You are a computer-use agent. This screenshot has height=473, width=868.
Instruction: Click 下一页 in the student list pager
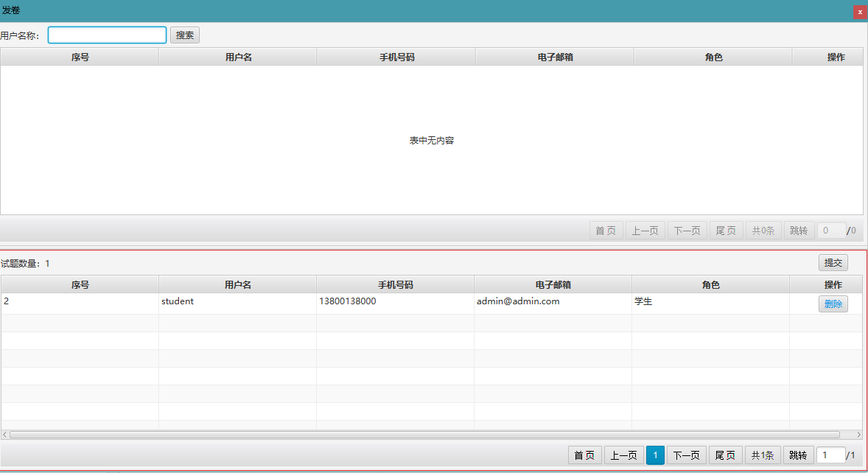click(687, 455)
